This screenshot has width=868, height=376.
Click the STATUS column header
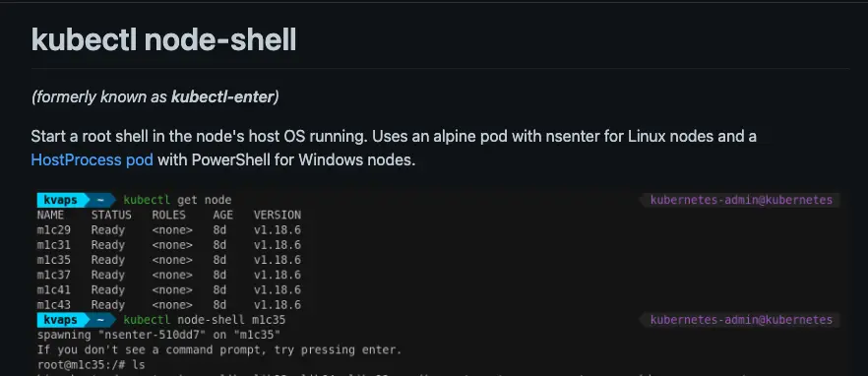pyautogui.click(x=111, y=215)
